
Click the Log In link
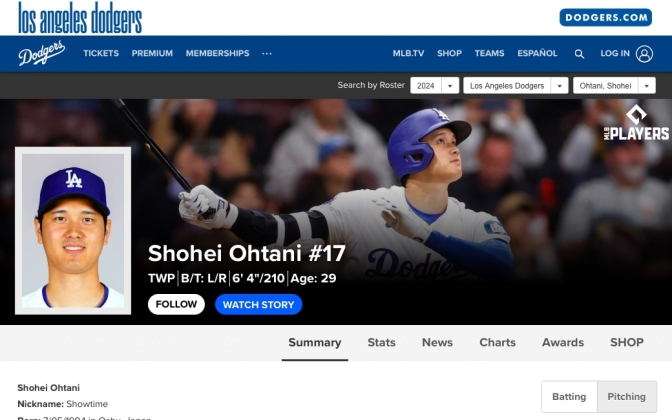(x=615, y=53)
